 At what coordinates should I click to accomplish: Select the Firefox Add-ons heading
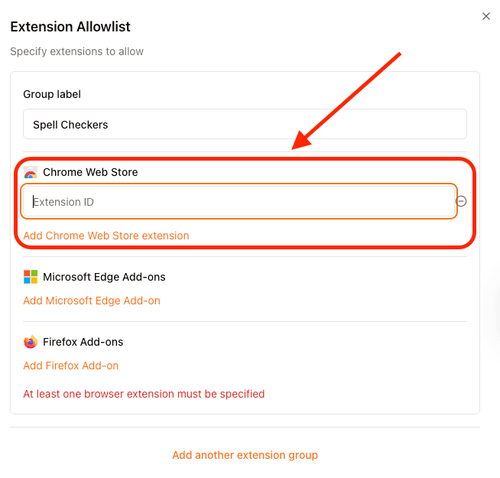(83, 342)
